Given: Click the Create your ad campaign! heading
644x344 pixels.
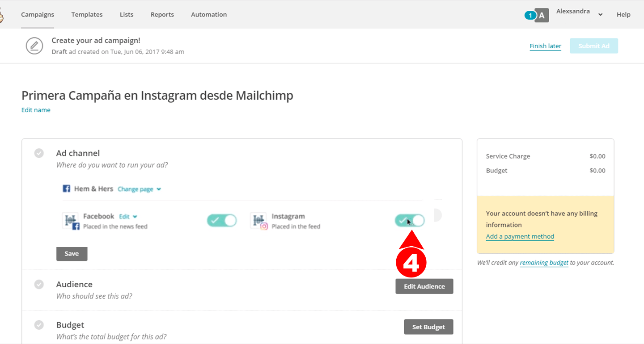Looking at the screenshot, I should (x=96, y=40).
